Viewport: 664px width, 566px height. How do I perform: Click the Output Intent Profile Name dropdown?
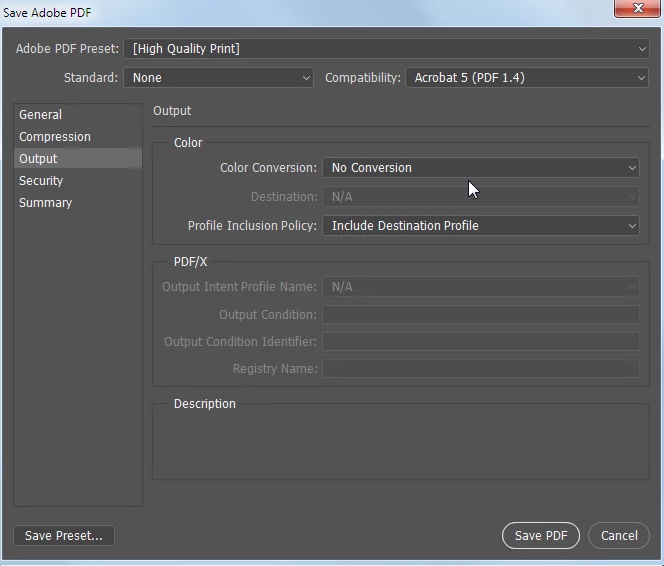pos(481,287)
